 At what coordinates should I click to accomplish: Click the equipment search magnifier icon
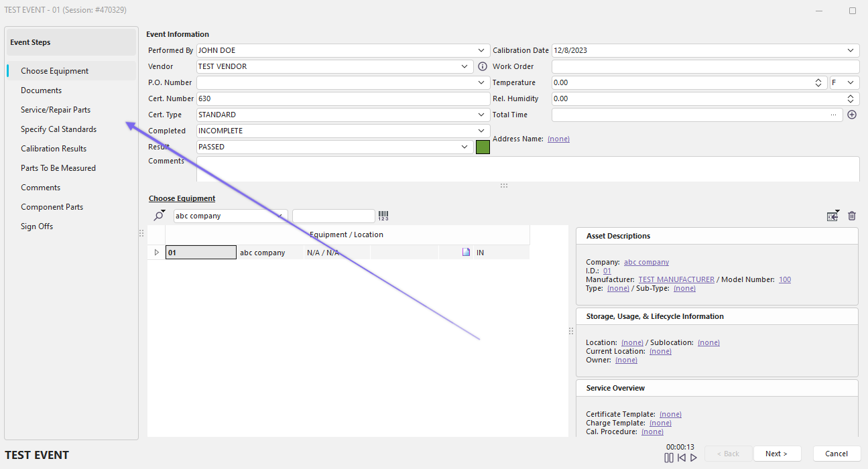tap(159, 216)
